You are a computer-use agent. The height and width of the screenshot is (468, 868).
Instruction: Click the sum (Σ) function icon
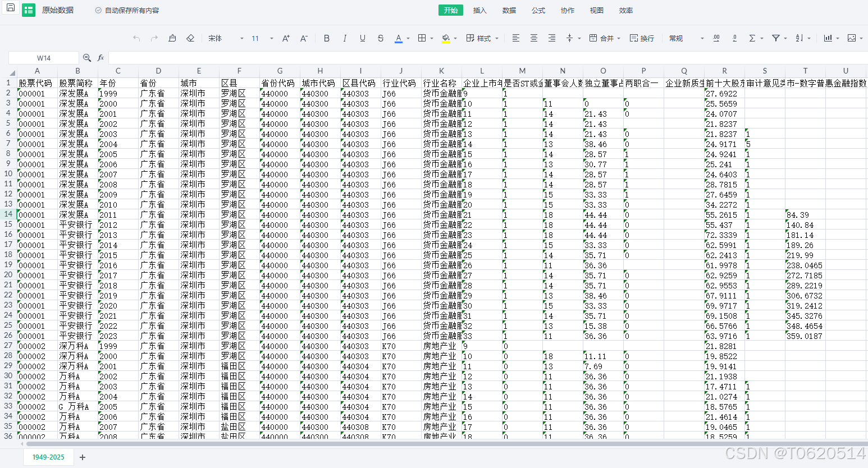(752, 38)
